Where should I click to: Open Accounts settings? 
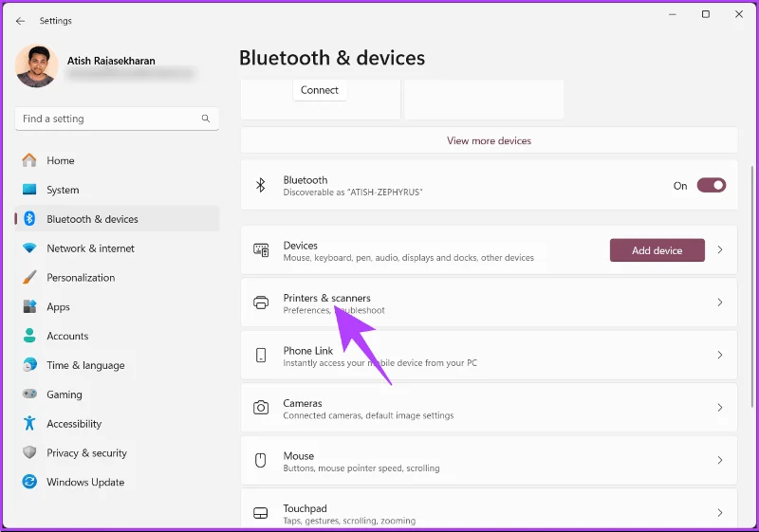117,336
